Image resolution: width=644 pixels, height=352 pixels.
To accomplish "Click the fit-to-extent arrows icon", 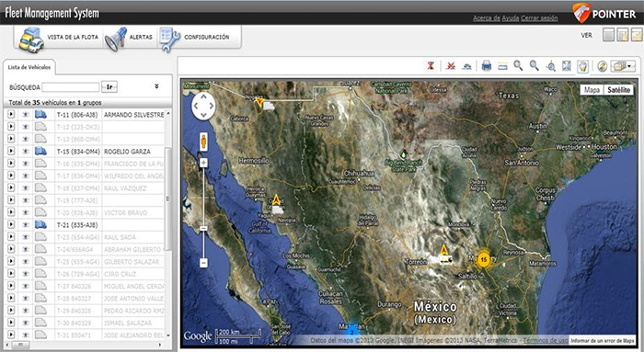I will (x=567, y=65).
